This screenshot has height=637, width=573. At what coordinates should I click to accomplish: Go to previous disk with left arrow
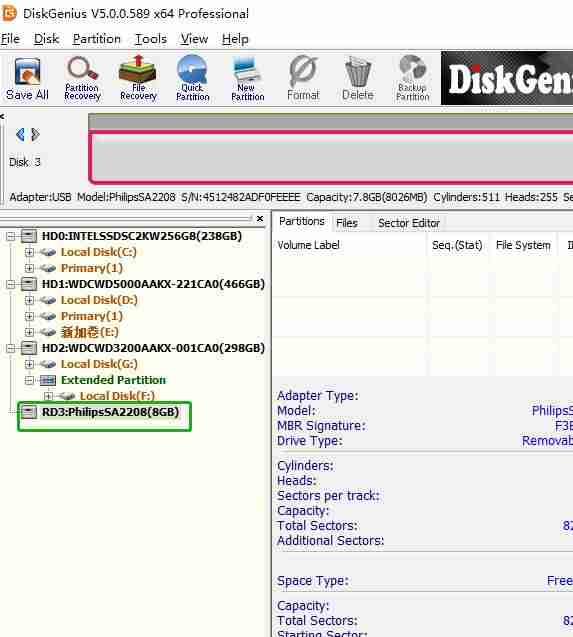tap(20, 134)
